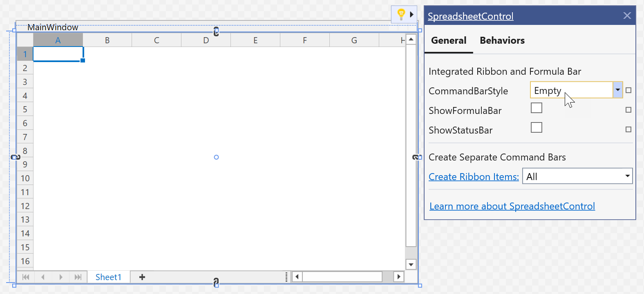
Task: Go to first sheet navigation arrow
Action: coord(26,277)
